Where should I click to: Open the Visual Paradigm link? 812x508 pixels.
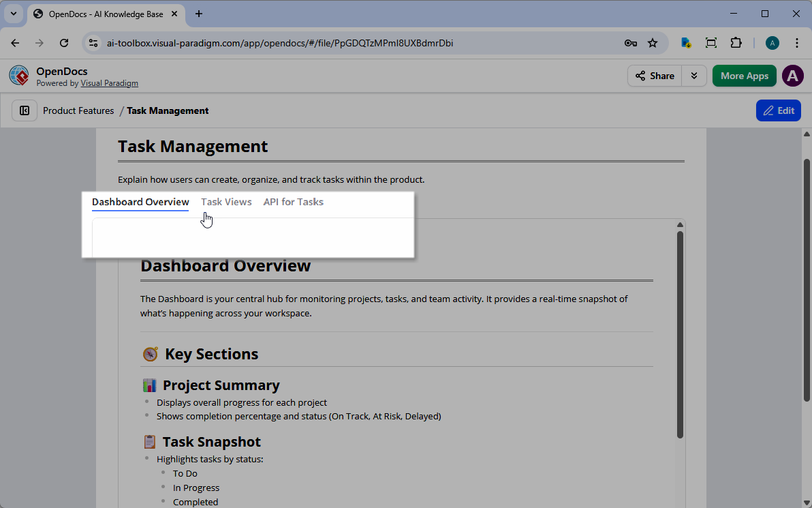coord(109,83)
